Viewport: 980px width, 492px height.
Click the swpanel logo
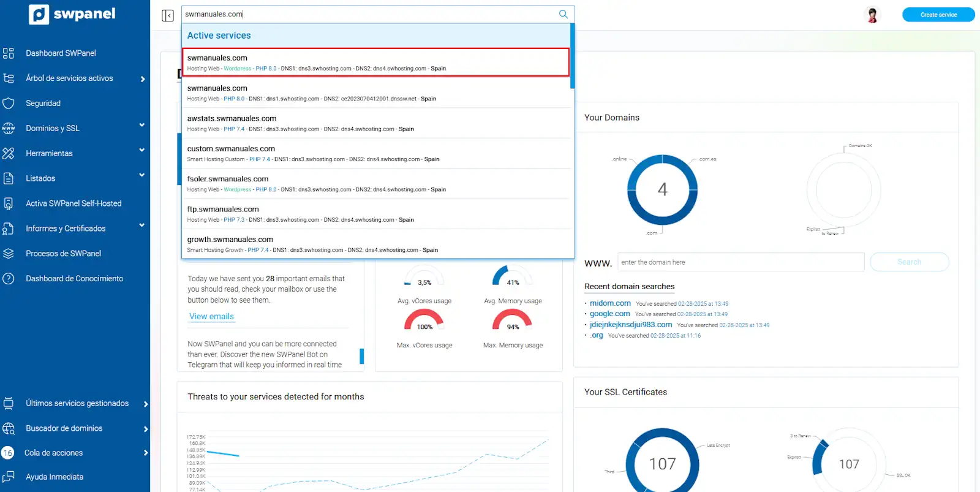click(x=72, y=14)
